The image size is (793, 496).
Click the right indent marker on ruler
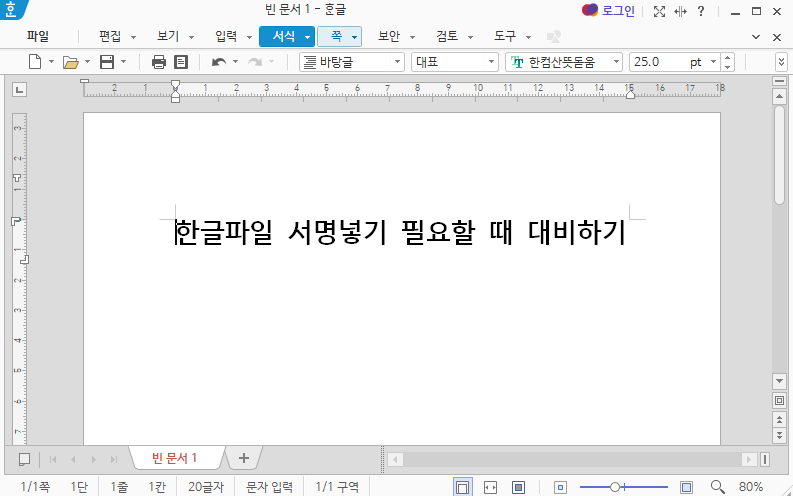[630, 95]
